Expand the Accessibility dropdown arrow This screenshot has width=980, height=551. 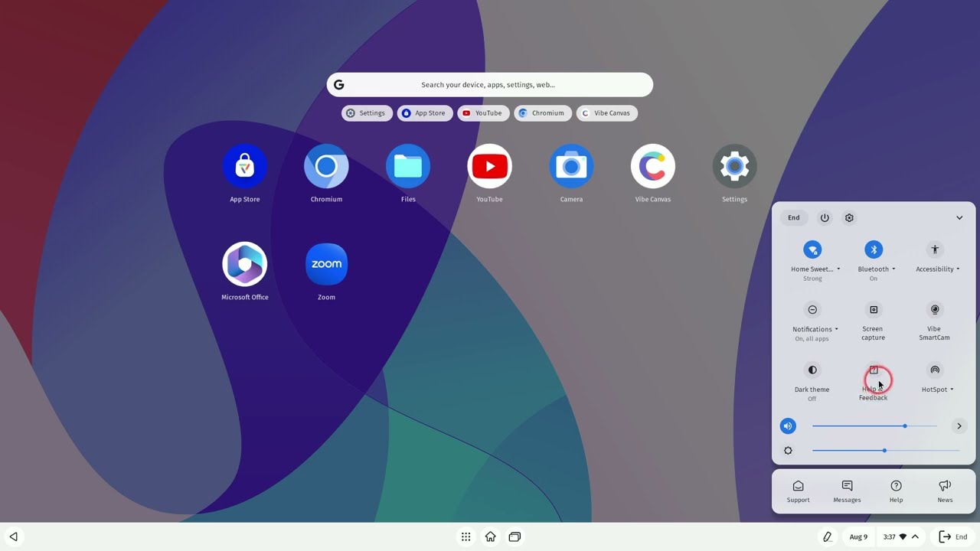click(958, 269)
